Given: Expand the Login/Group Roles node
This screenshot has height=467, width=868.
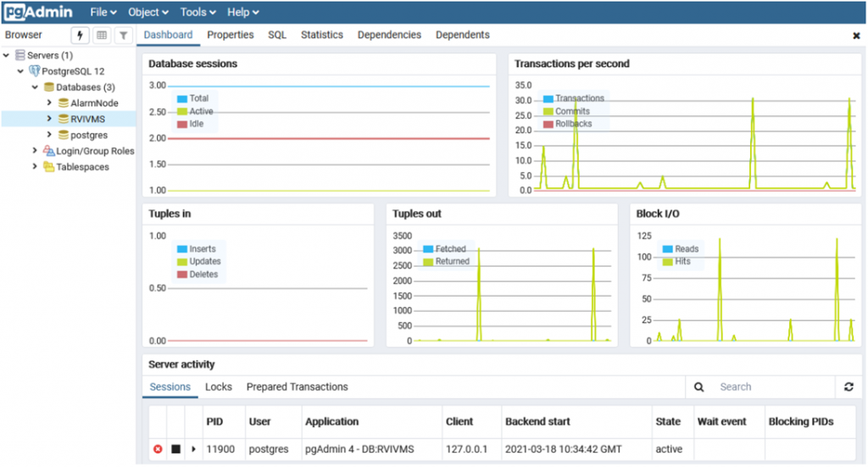Looking at the screenshot, I should [x=35, y=151].
